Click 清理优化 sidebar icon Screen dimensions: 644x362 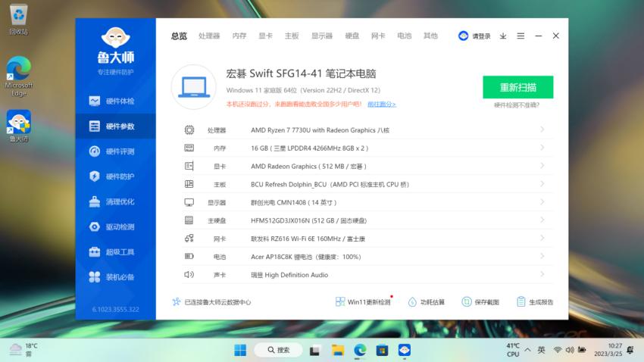(95, 202)
